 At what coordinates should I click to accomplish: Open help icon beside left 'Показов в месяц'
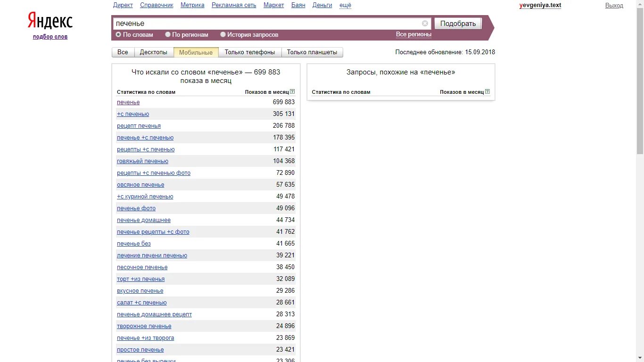pyautogui.click(x=292, y=92)
